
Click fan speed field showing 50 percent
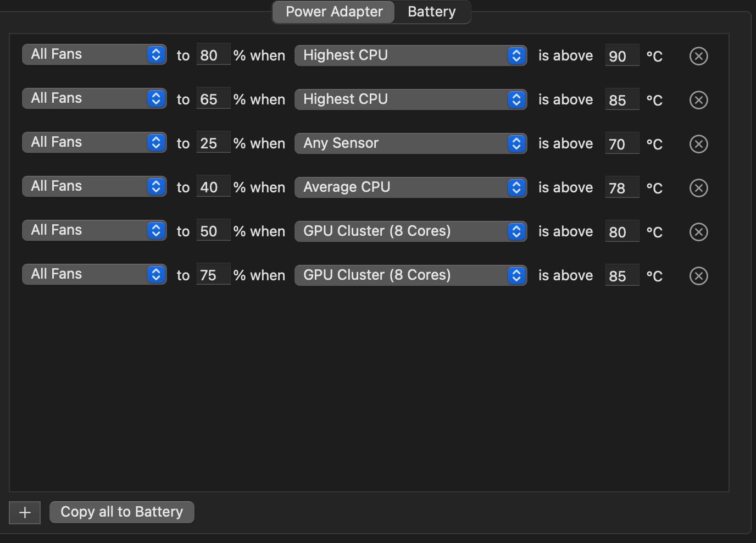pos(213,231)
